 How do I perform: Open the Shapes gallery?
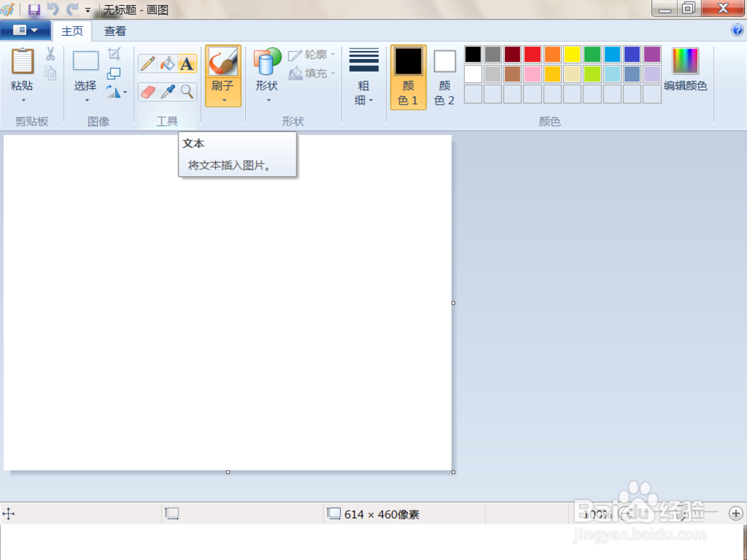[x=267, y=75]
